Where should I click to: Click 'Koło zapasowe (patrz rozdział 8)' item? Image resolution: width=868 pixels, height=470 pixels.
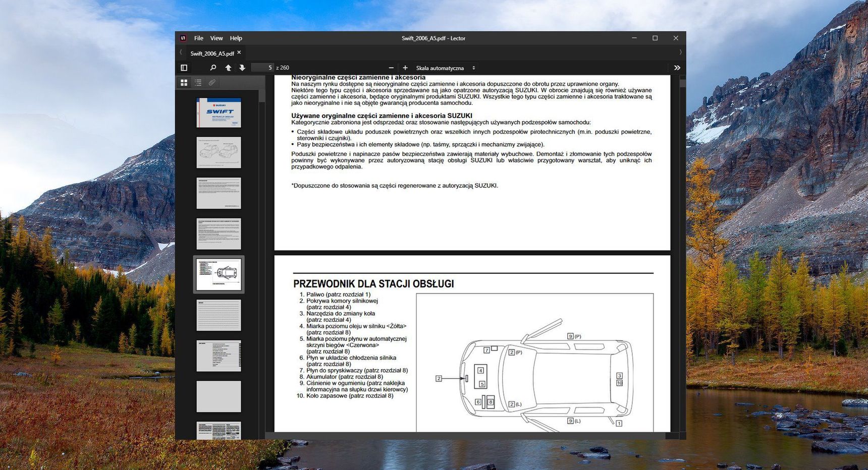tap(345, 396)
